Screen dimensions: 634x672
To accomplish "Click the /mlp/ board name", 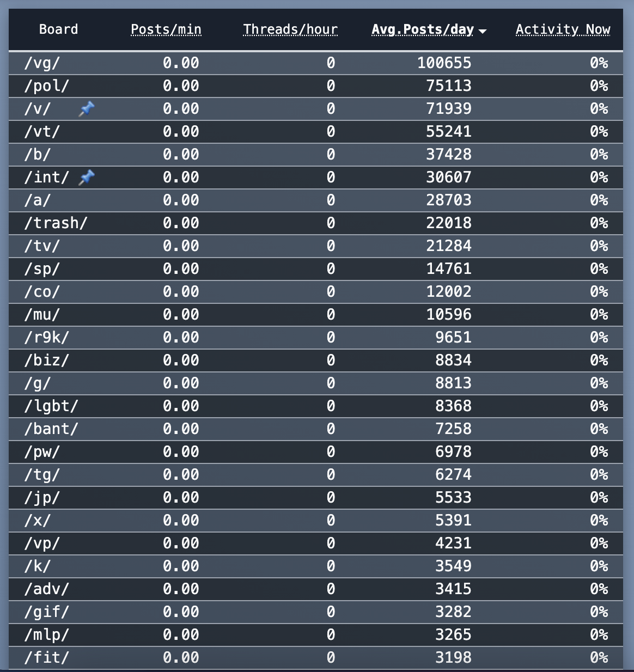I will pyautogui.click(x=47, y=635).
